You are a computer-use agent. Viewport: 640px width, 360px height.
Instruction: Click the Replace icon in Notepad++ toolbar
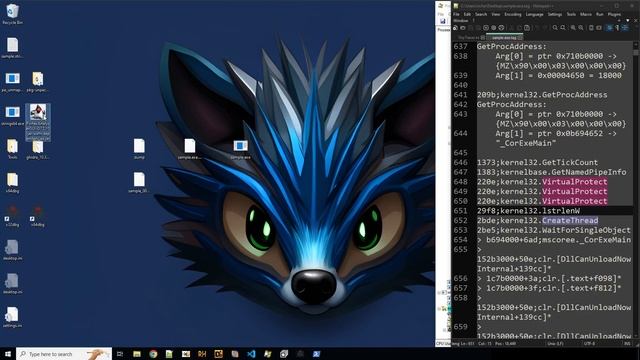[x=563, y=28]
